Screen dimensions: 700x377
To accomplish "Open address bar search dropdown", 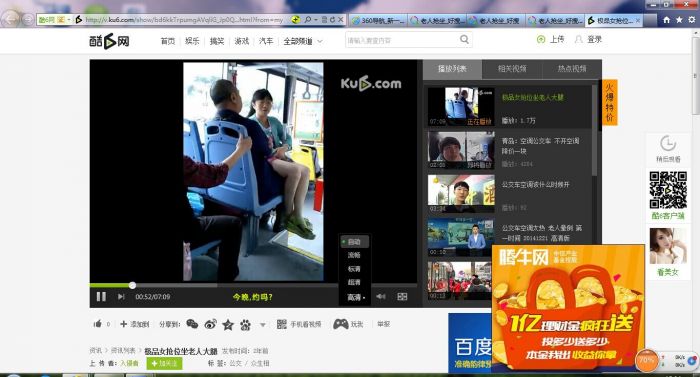I will coord(316,20).
